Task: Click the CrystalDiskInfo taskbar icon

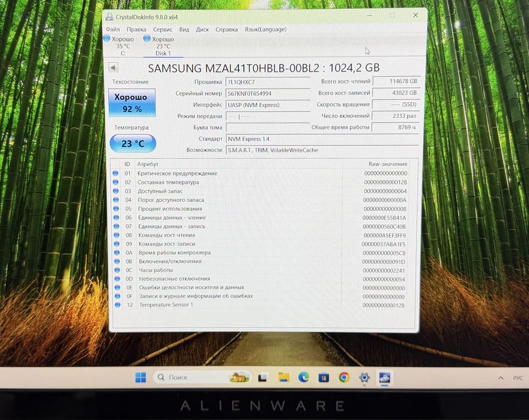Action: click(385, 377)
